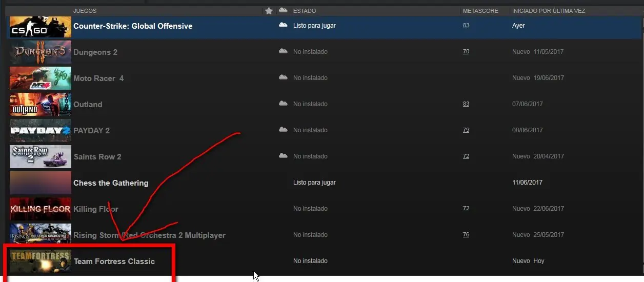Screen dimensions: 644x282
Task: Click cloud icon in the Counter-Strike row
Action: pyautogui.click(x=283, y=25)
